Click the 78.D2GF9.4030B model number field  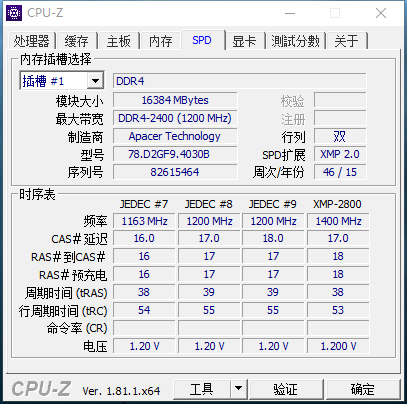pyautogui.click(x=175, y=154)
